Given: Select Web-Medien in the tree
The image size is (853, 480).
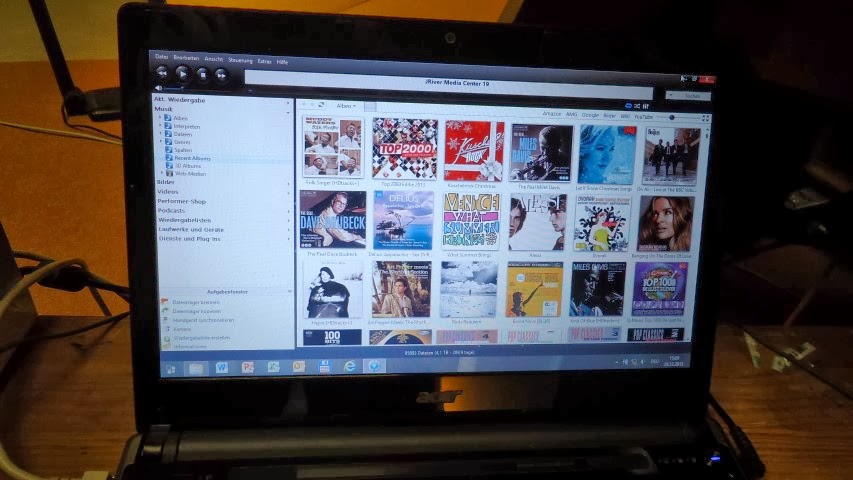Looking at the screenshot, I should point(190,174).
